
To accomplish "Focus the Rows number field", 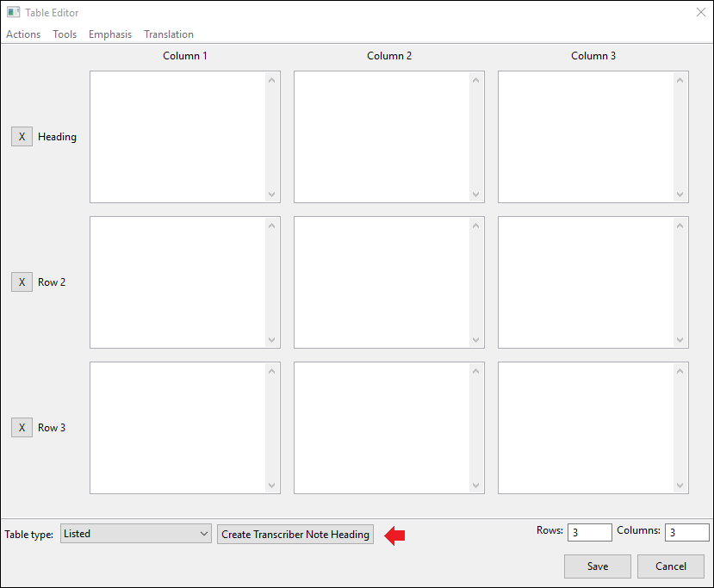I will click(590, 533).
